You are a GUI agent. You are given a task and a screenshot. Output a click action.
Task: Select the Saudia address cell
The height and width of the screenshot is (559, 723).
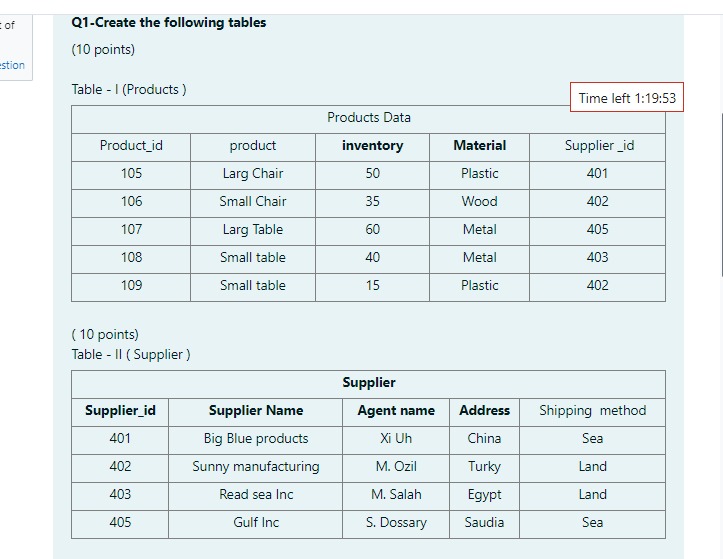(x=484, y=523)
